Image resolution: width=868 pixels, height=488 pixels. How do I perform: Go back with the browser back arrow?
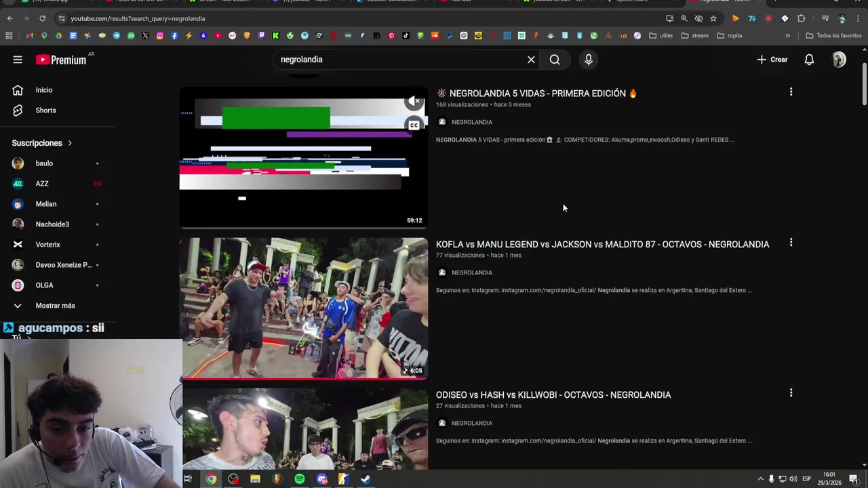click(x=9, y=18)
